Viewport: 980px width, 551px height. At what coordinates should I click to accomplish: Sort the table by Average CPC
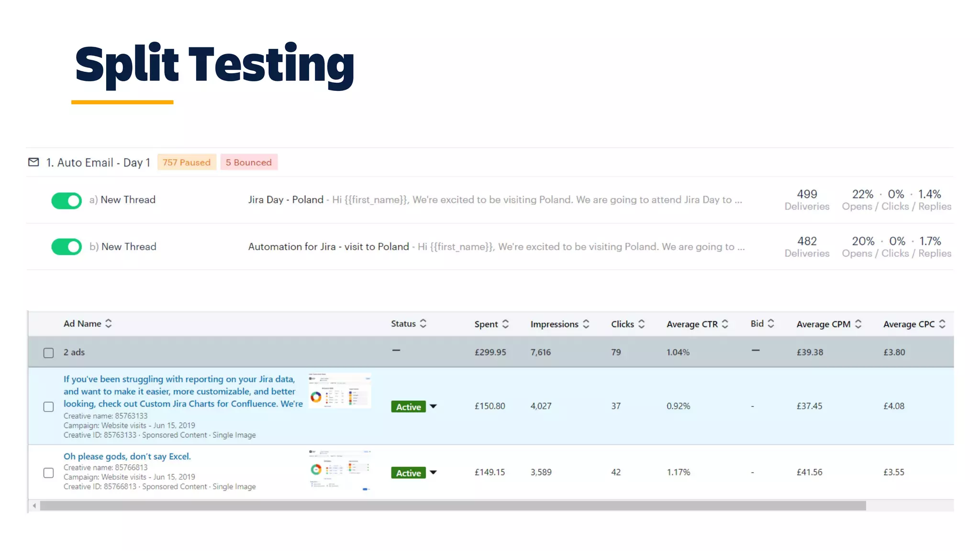(914, 324)
